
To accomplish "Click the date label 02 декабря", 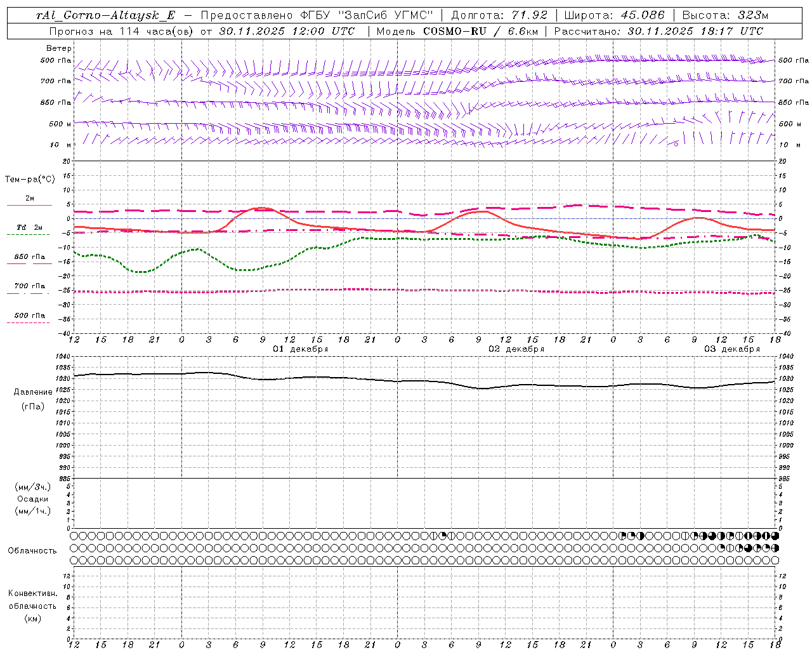I will pos(516,349).
